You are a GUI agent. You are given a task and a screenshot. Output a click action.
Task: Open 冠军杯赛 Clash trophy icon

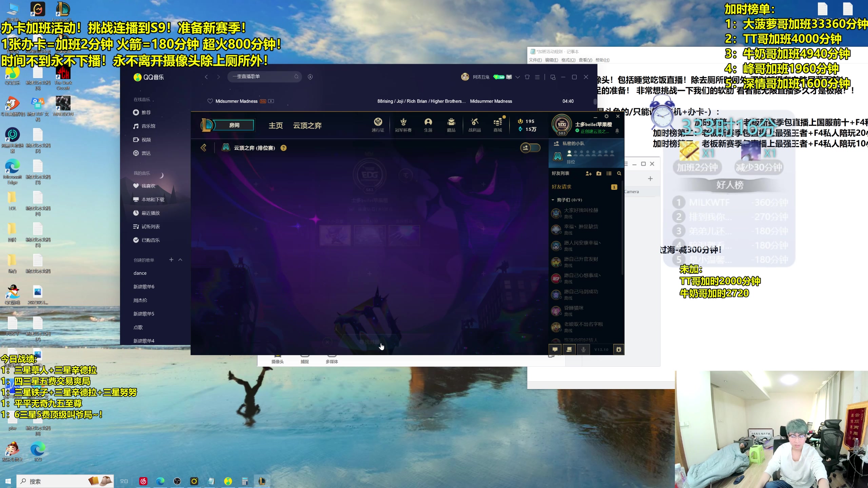click(403, 125)
